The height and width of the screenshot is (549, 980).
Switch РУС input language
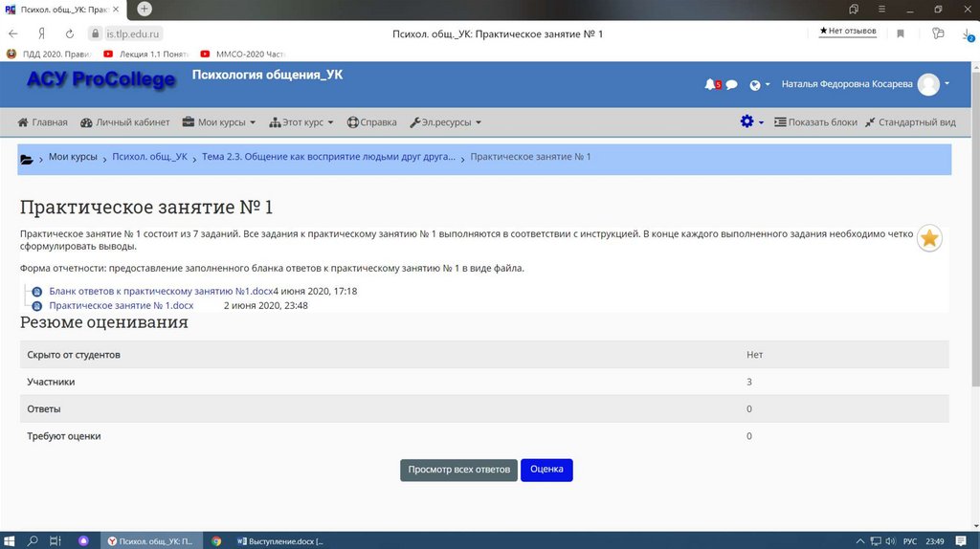point(910,541)
